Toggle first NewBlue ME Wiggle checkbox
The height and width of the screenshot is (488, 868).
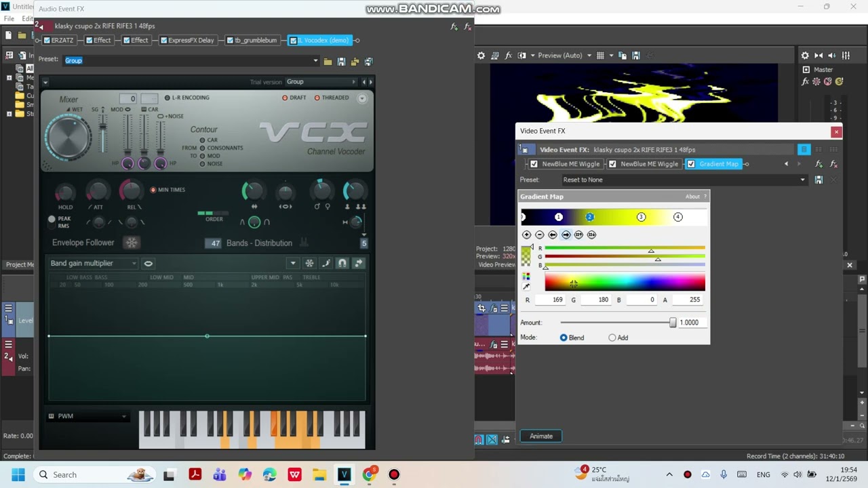tap(534, 164)
